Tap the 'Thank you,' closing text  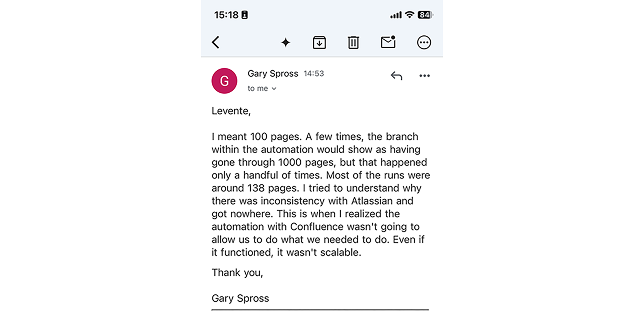click(237, 273)
